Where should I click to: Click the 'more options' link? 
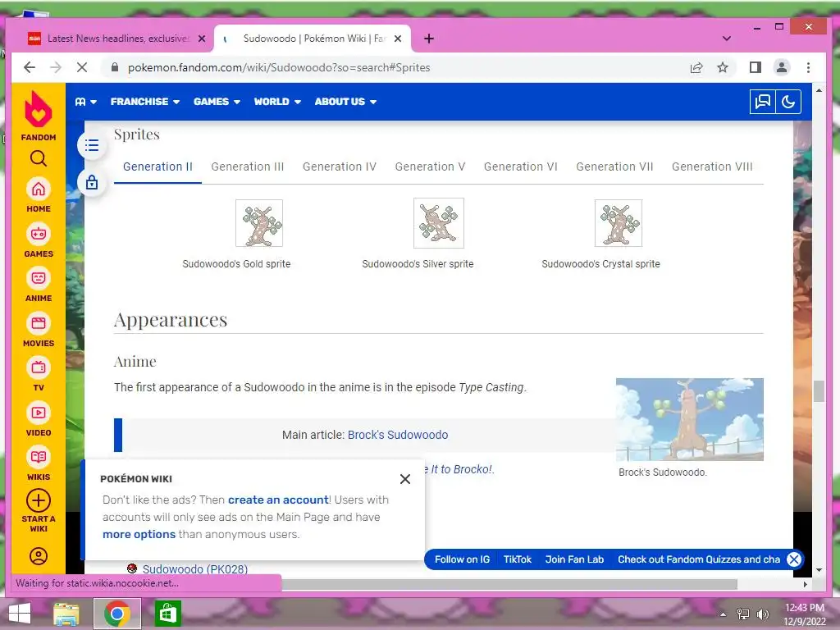(x=139, y=535)
